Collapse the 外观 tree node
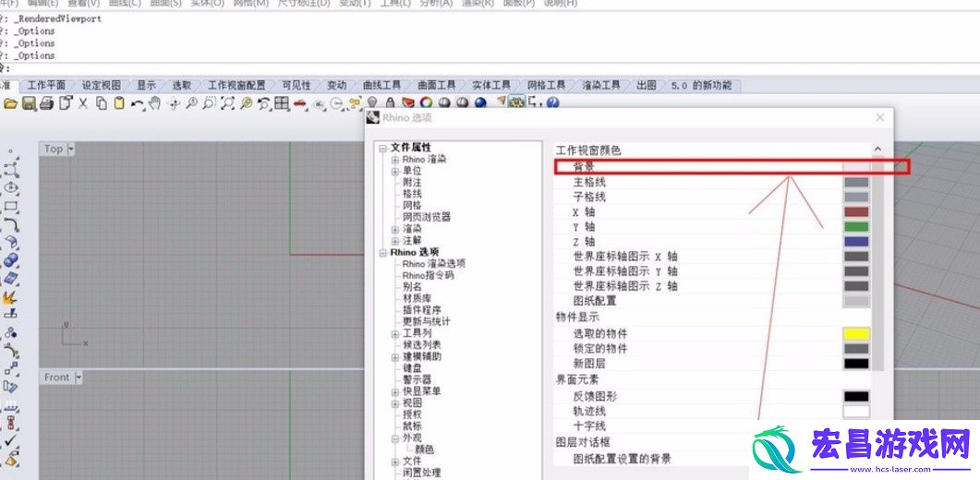Viewport: 980px width, 480px height. (x=395, y=438)
